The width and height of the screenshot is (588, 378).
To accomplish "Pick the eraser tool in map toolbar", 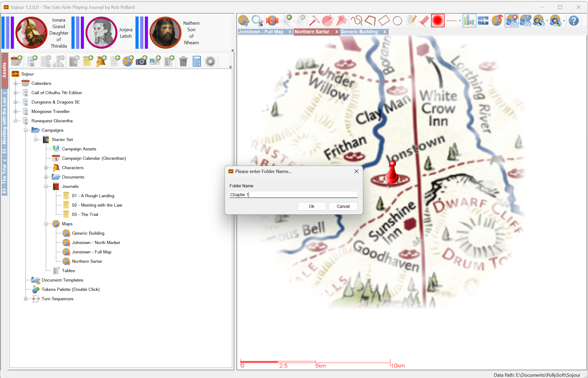I will pos(424,21).
